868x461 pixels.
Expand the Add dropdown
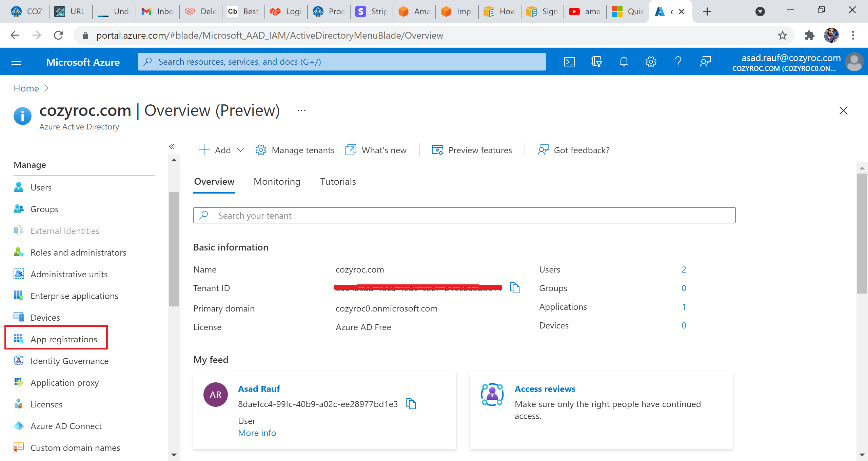click(221, 150)
